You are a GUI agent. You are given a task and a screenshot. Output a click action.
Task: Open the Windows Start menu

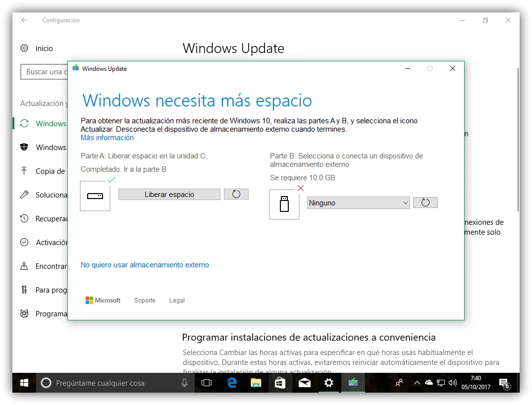pyautogui.click(x=24, y=383)
